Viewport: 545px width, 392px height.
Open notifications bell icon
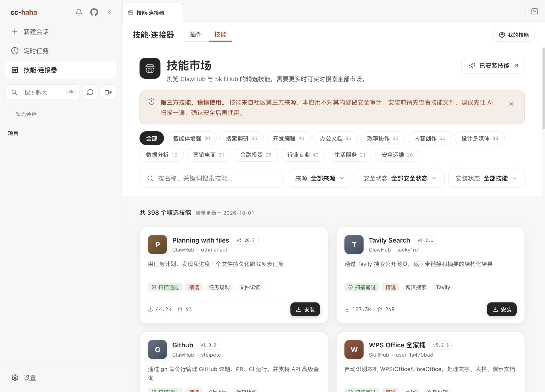[x=79, y=12]
